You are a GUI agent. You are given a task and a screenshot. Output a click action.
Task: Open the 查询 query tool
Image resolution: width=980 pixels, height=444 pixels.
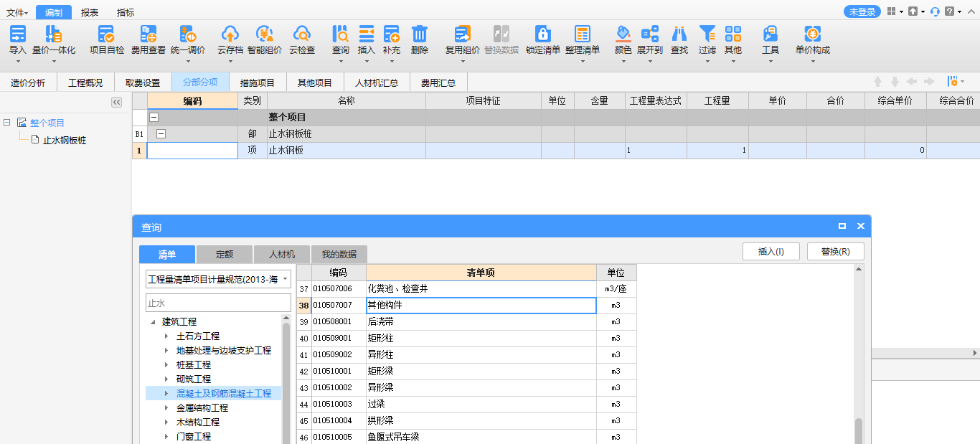pos(341,41)
